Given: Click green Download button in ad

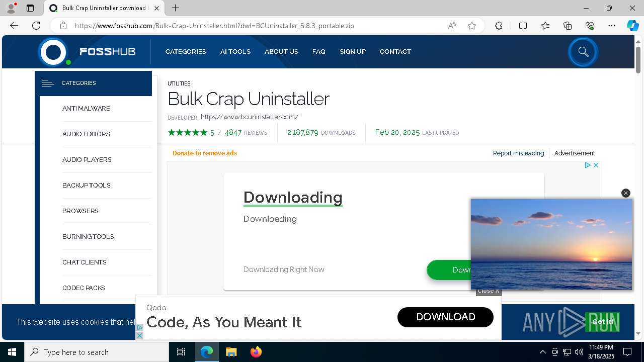Looking at the screenshot, I should [x=449, y=270].
